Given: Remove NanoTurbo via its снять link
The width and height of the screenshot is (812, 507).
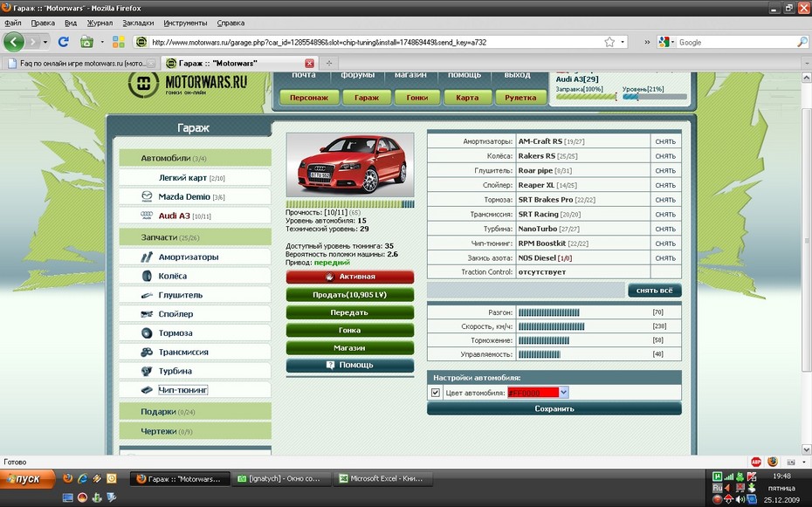Looking at the screenshot, I should (x=665, y=229).
